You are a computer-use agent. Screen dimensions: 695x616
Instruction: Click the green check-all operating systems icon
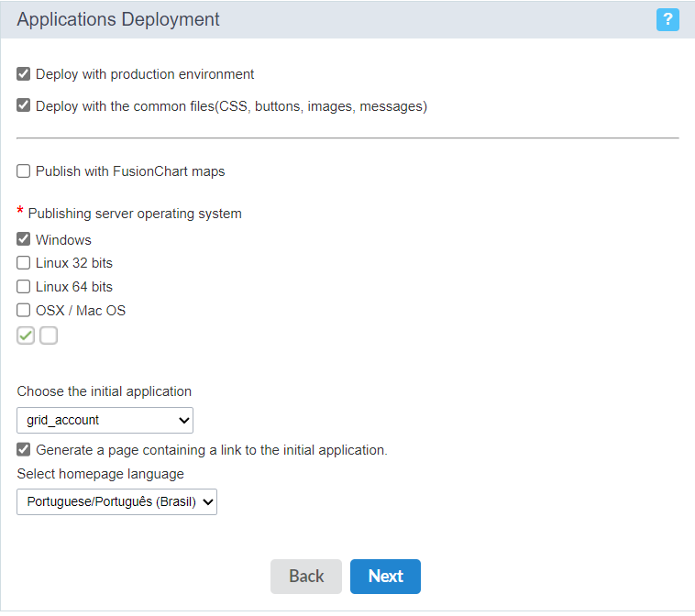26,335
